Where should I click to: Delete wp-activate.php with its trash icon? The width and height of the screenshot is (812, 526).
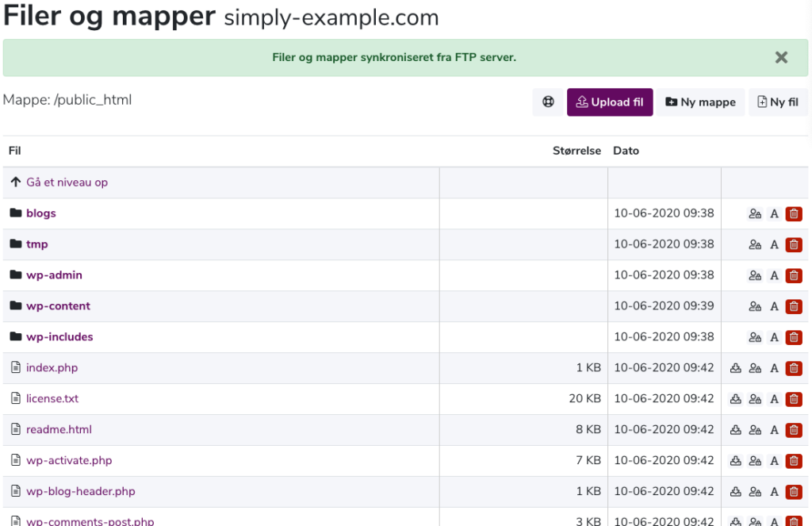[794, 461]
